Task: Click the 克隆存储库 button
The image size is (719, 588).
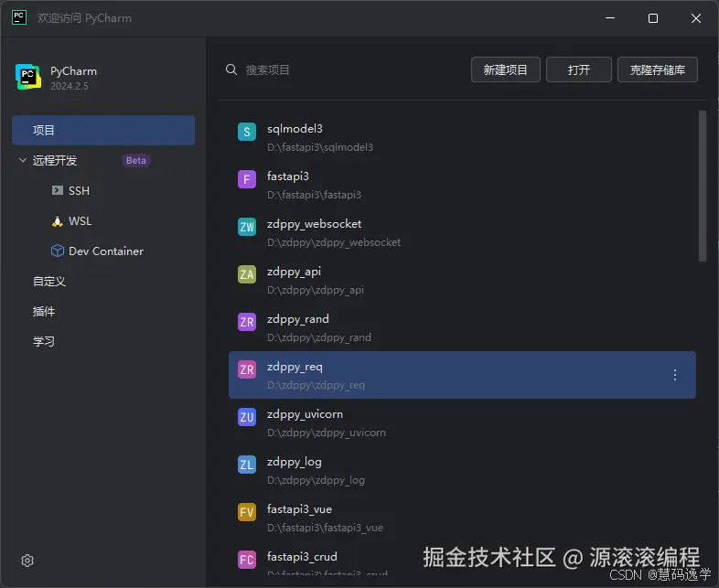Action: tap(658, 69)
